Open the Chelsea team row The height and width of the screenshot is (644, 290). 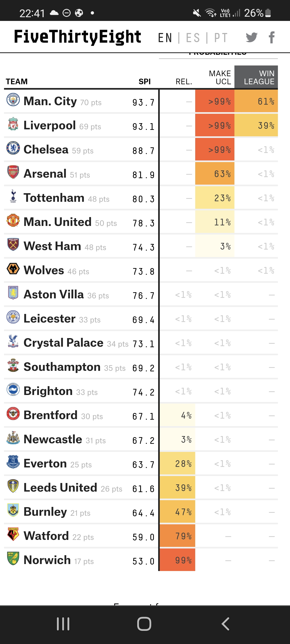(141, 149)
